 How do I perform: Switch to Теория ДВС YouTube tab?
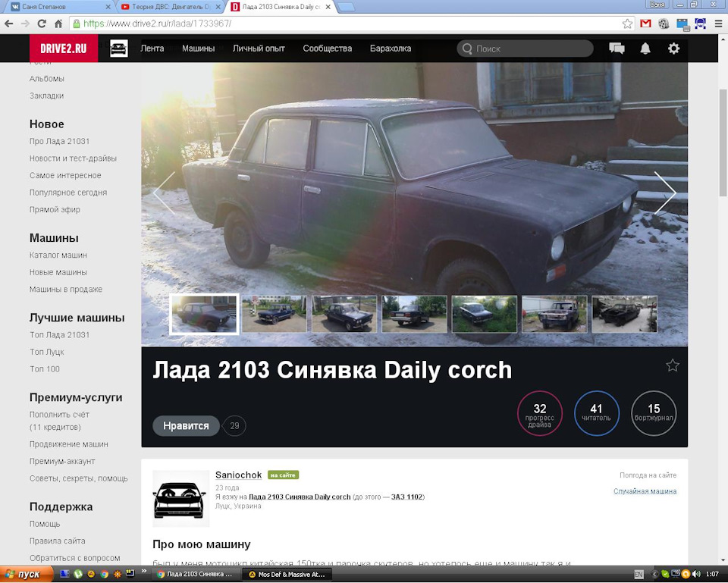click(168, 7)
